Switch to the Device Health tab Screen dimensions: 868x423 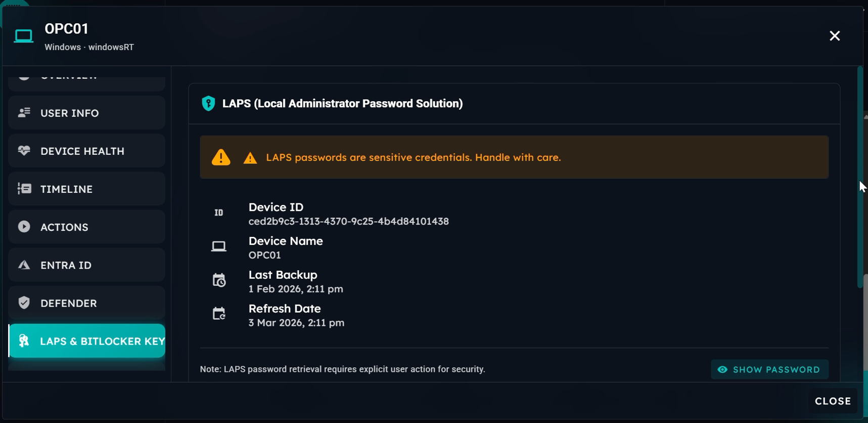tap(86, 151)
